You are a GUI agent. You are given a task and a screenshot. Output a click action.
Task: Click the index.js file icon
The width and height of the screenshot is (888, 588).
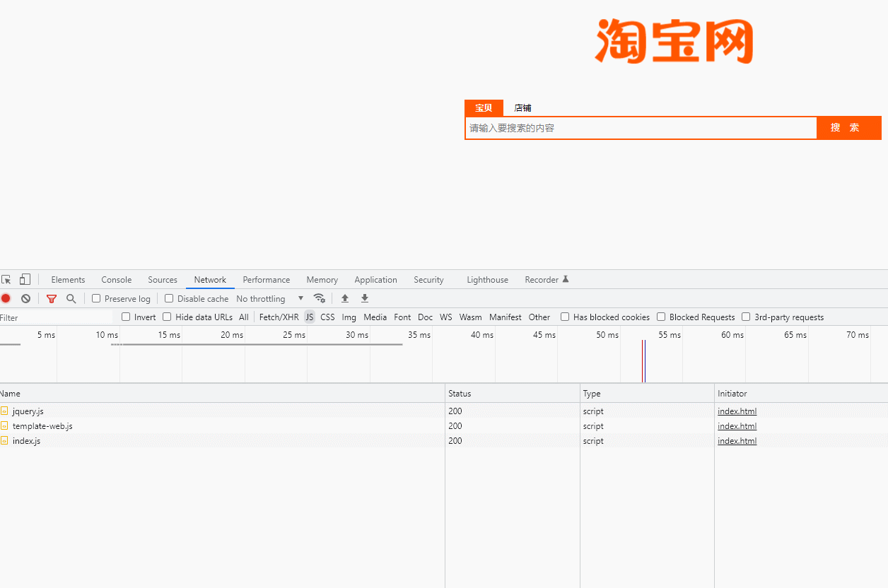pyautogui.click(x=4, y=440)
